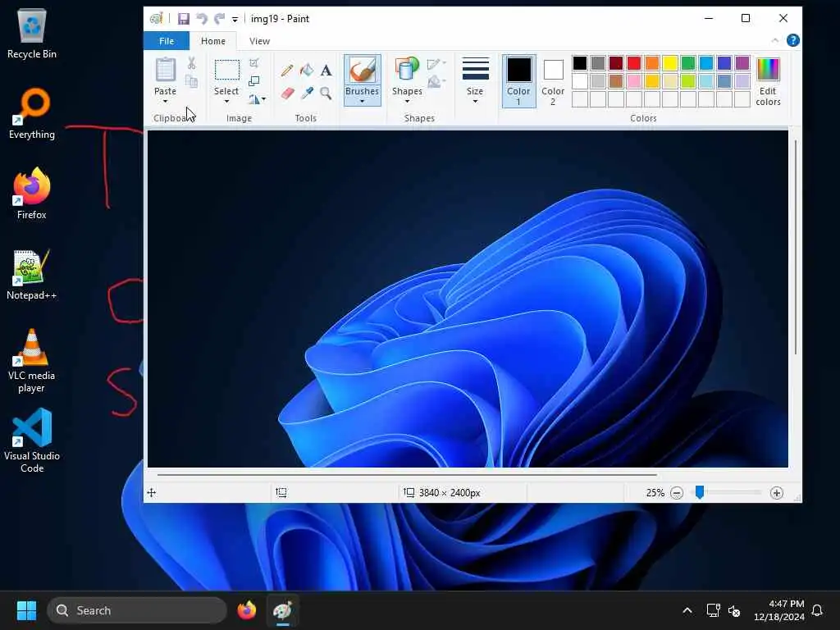Click the Paste clipboard icon

166,70
